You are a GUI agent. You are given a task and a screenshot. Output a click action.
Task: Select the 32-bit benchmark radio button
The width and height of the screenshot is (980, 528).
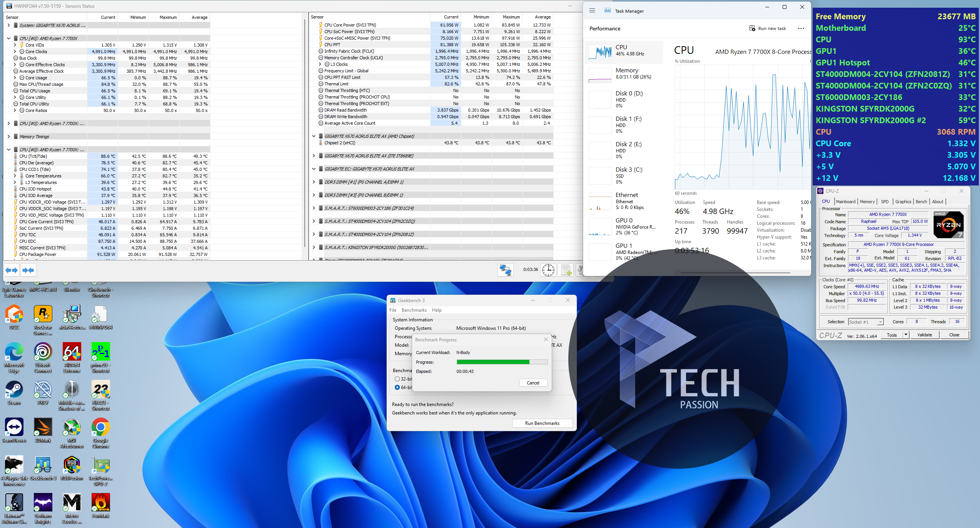tap(397, 379)
